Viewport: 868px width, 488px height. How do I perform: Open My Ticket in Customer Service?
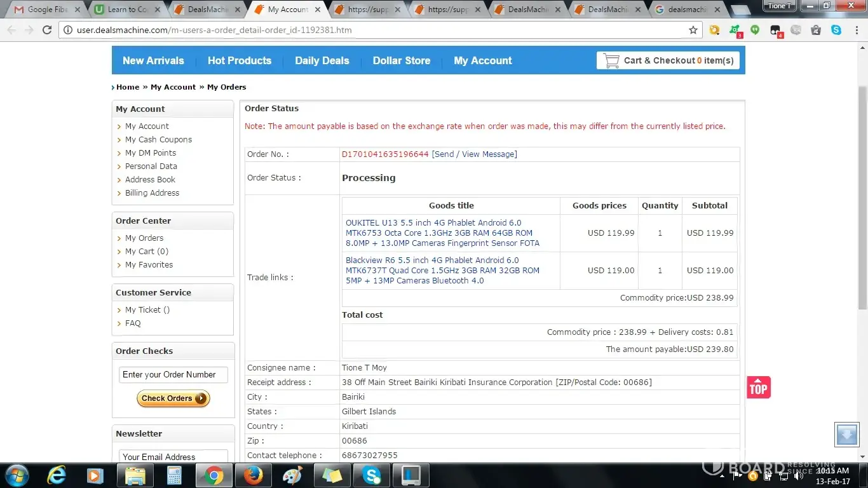(147, 309)
